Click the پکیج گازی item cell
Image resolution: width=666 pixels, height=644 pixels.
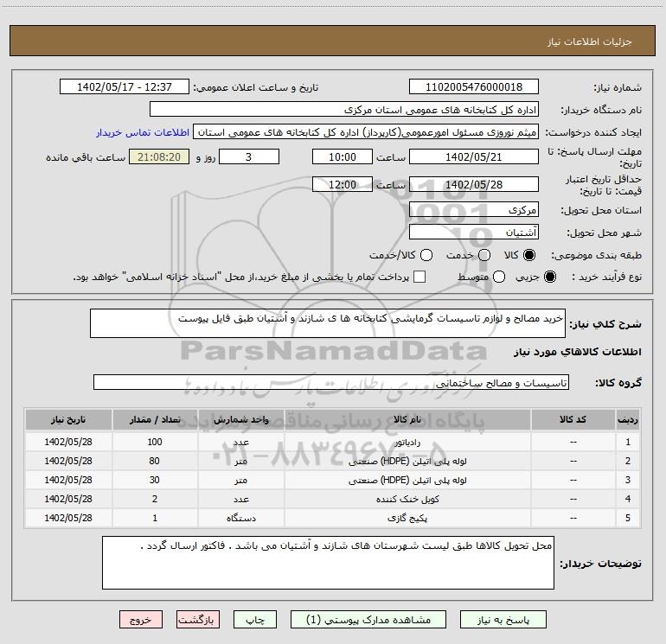click(x=407, y=518)
